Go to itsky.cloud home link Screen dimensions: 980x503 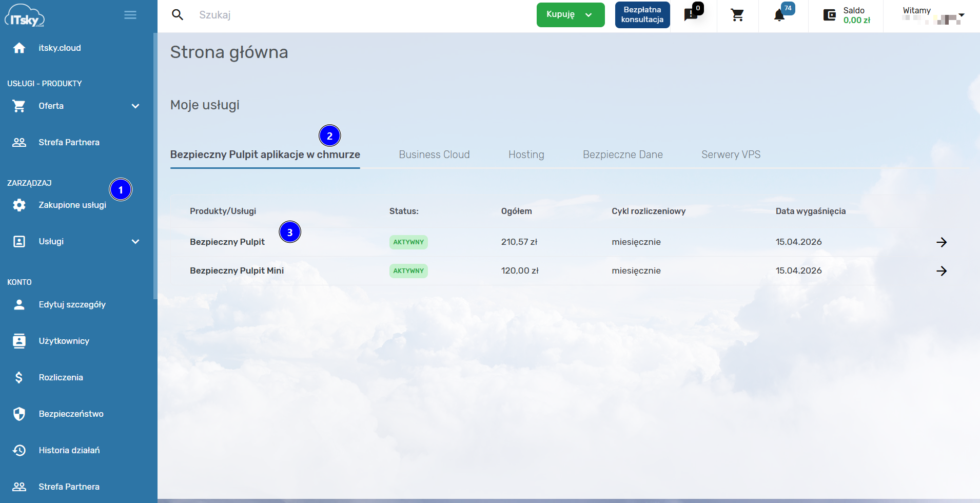pos(60,48)
